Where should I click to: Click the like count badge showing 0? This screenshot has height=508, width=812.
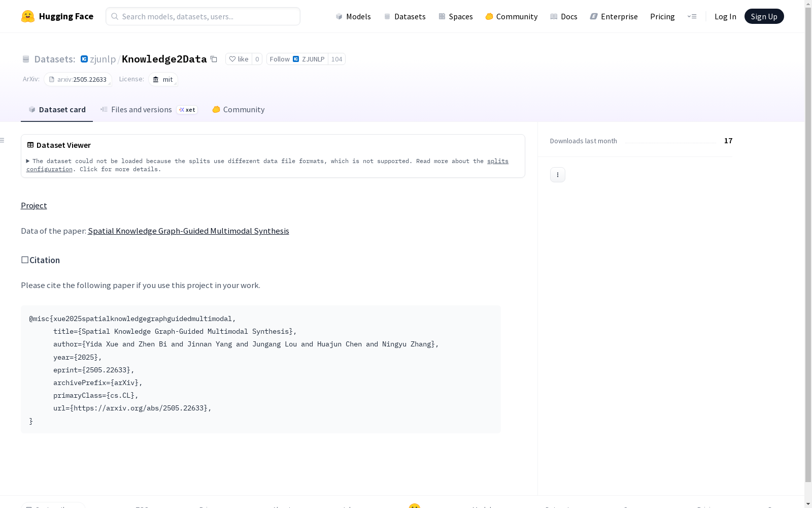(257, 59)
